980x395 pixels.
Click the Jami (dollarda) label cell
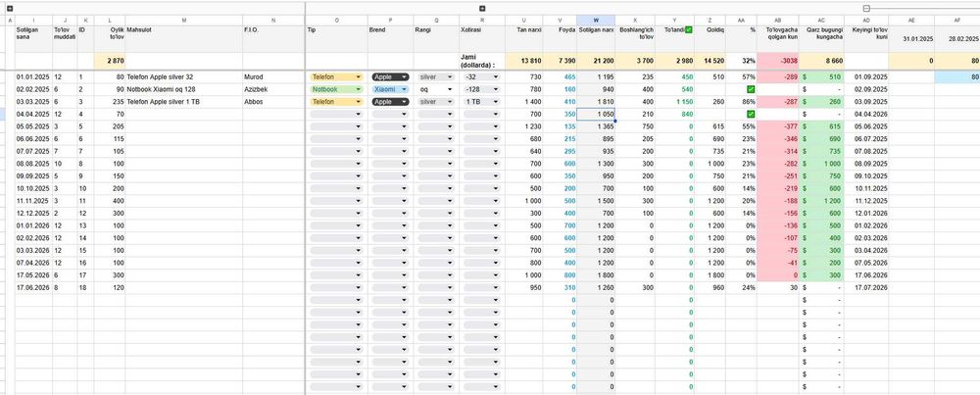point(482,61)
